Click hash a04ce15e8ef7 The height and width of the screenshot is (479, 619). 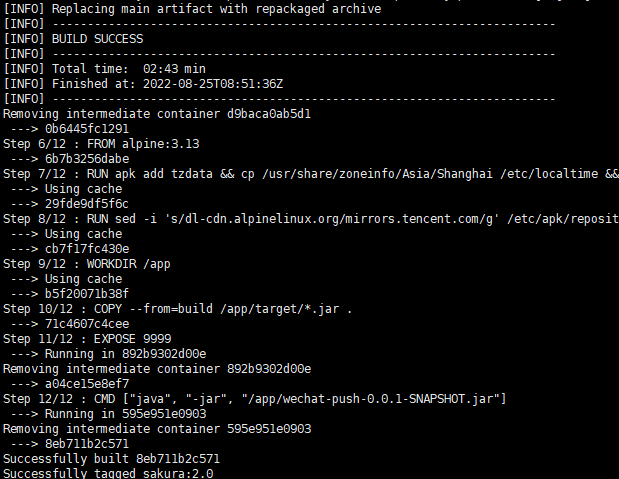(87, 384)
